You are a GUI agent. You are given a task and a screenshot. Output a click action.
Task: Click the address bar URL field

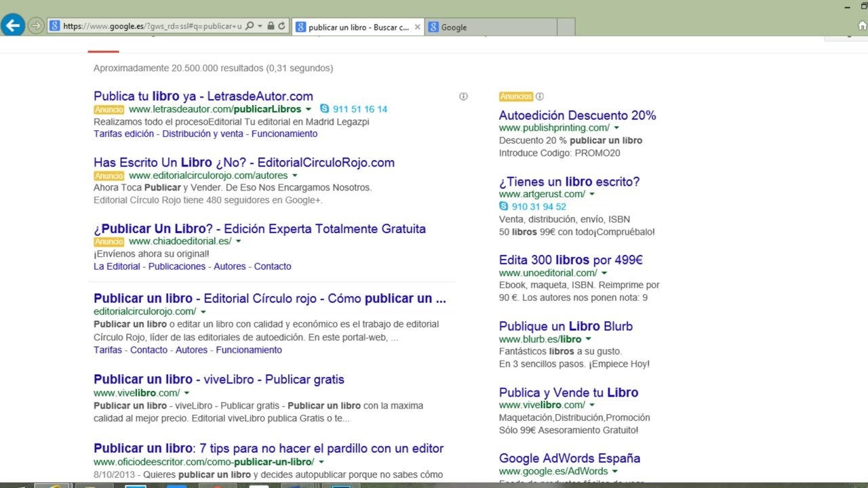point(153,26)
